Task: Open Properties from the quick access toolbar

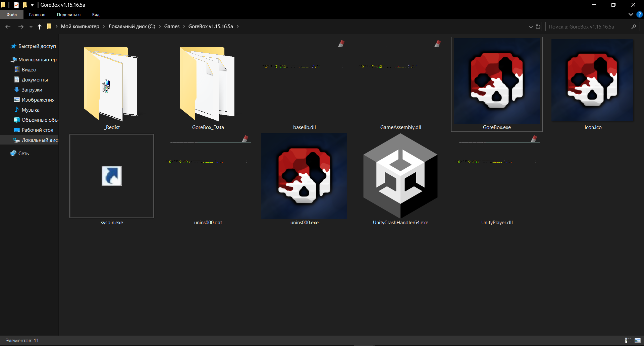Action: 16,5
